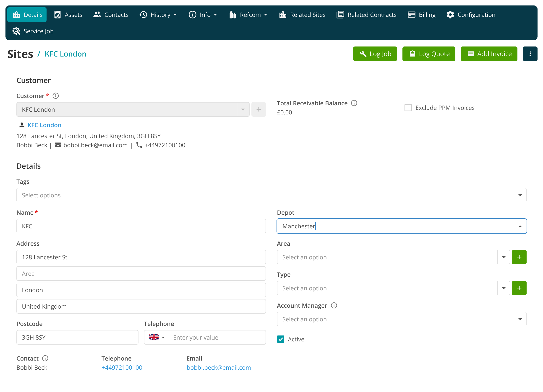This screenshot has width=543, height=392.
Task: Click the customer phone icon
Action: (139, 145)
